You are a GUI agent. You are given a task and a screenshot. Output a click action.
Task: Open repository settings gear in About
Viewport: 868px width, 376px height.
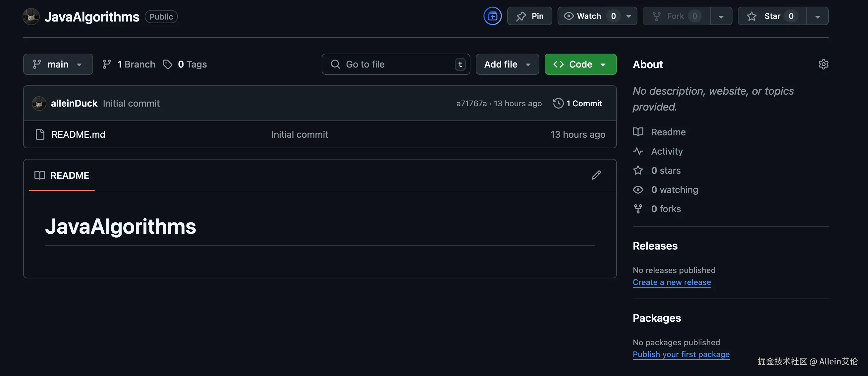tap(823, 64)
